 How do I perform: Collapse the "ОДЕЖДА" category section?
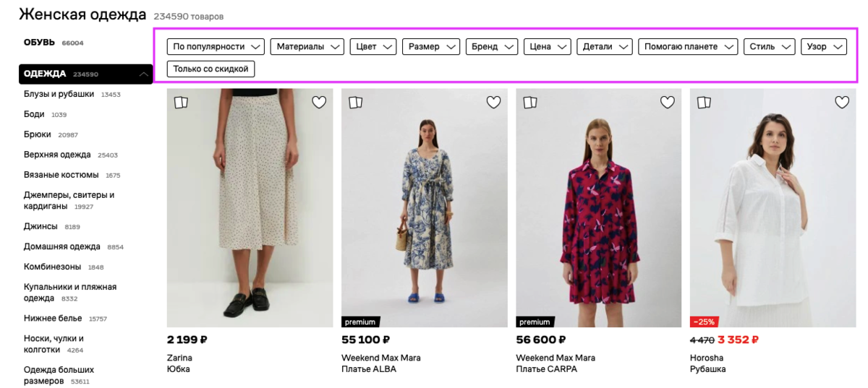(x=144, y=74)
